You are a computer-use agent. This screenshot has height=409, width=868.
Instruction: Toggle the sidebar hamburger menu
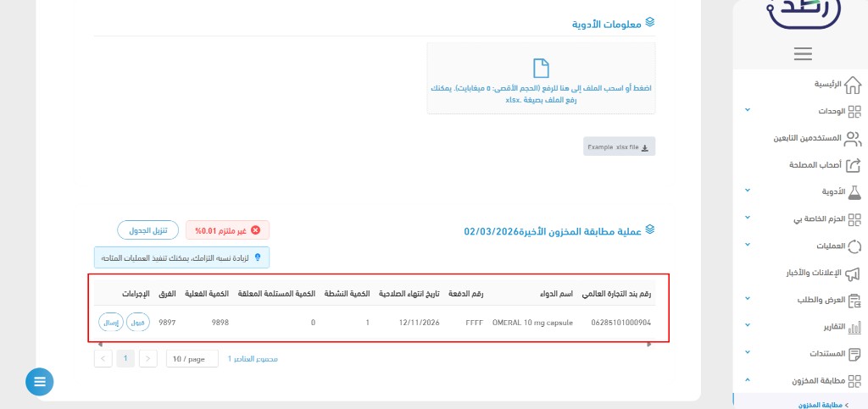point(803,53)
